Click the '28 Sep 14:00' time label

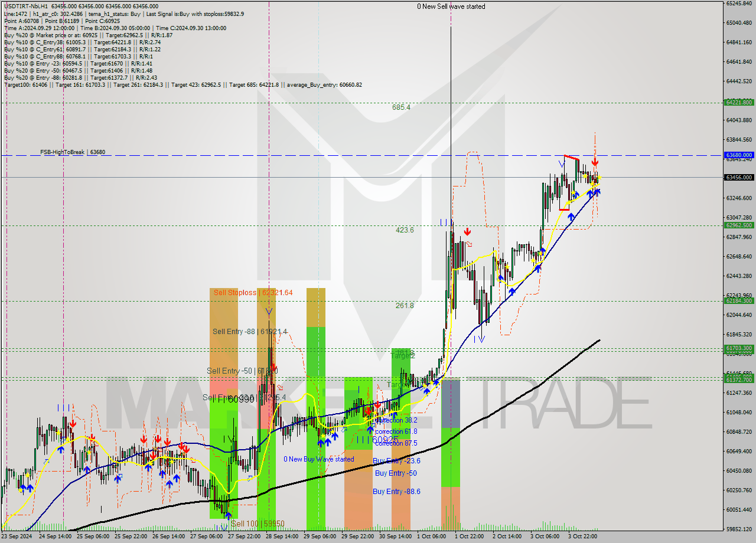(282, 537)
